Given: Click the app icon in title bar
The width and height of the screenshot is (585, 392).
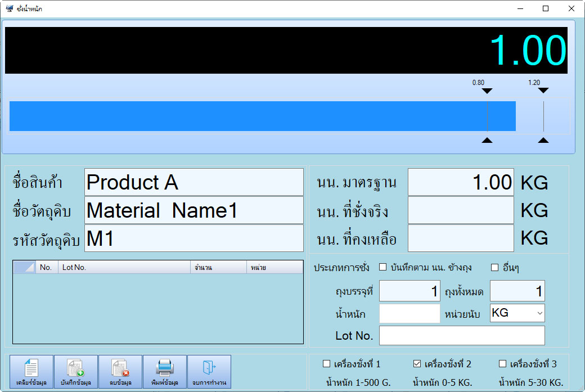Looking at the screenshot, I should tap(10, 8).
